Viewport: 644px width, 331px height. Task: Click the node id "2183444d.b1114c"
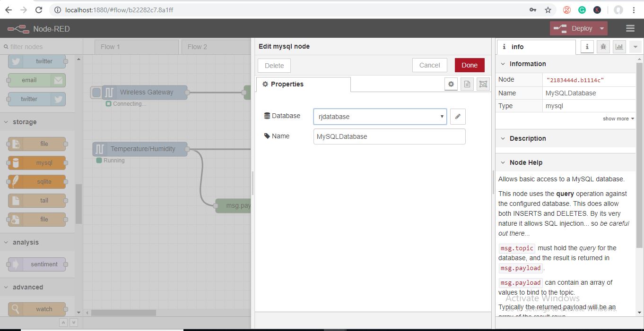(575, 80)
